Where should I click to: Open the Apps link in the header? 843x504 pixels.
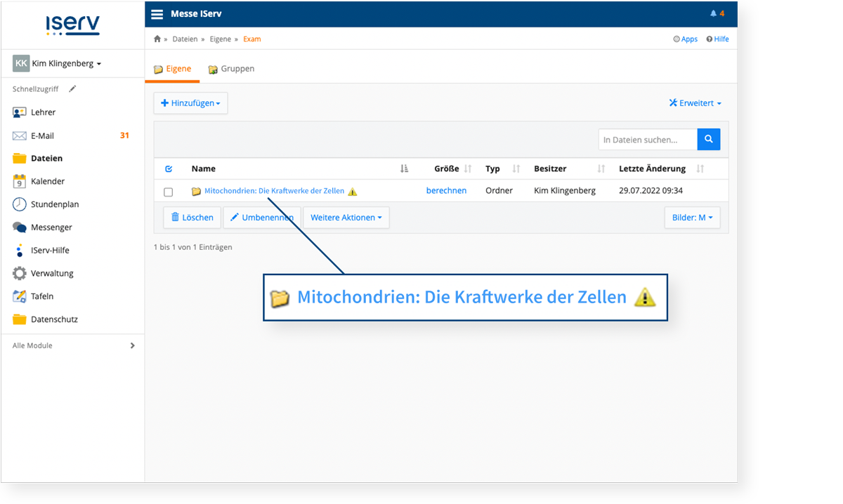coord(686,39)
